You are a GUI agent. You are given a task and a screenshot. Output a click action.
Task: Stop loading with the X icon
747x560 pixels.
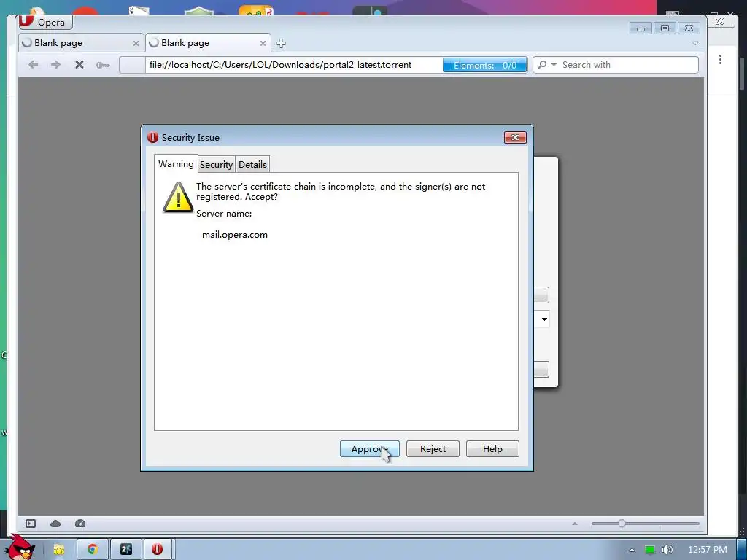click(x=79, y=64)
